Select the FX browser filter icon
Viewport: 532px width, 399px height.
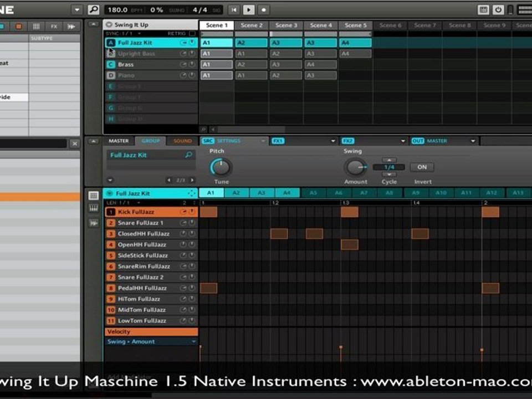point(54,26)
